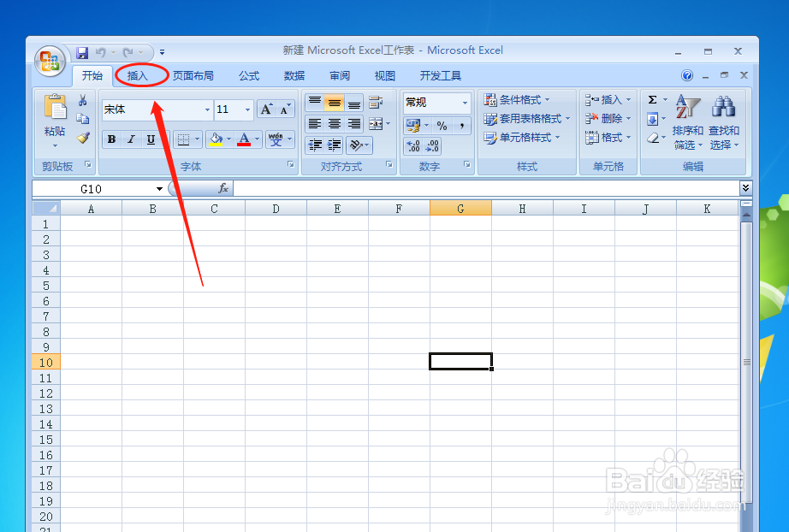The height and width of the screenshot is (532, 789).
Task: Apply the comma style number format
Action: pos(461,125)
